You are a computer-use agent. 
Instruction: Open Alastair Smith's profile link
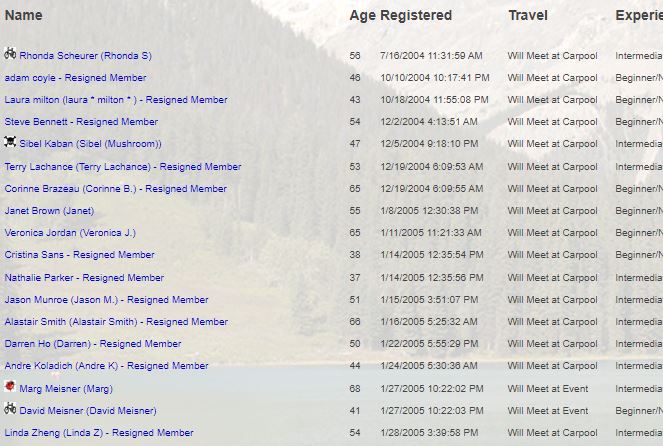116,322
